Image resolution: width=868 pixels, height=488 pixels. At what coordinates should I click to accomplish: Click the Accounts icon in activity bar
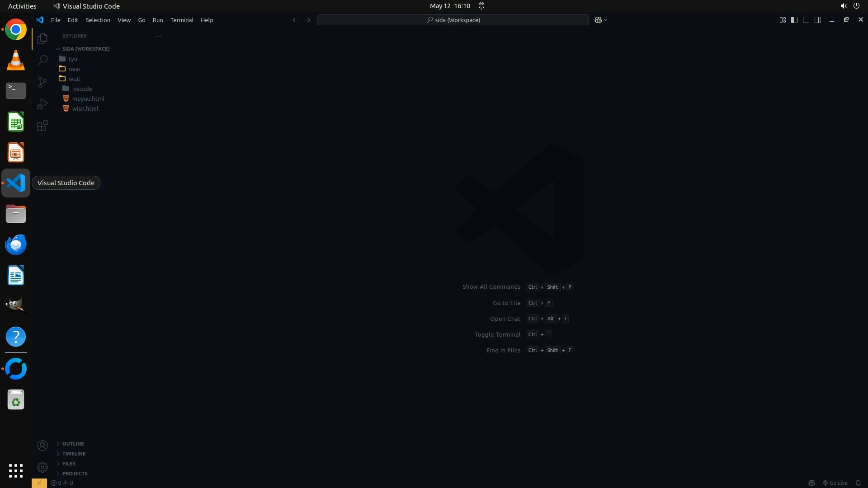tap(42, 446)
